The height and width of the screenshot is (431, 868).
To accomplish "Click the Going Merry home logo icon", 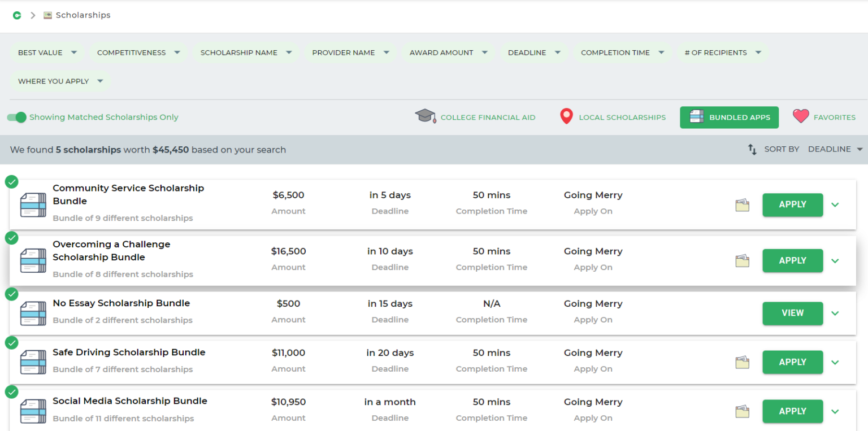I will tap(17, 15).
